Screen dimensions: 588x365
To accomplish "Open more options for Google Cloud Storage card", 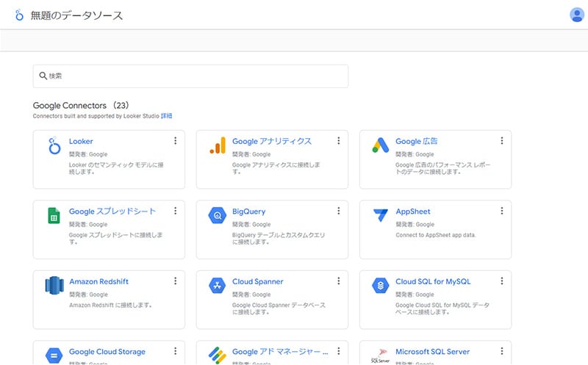I will 175,351.
